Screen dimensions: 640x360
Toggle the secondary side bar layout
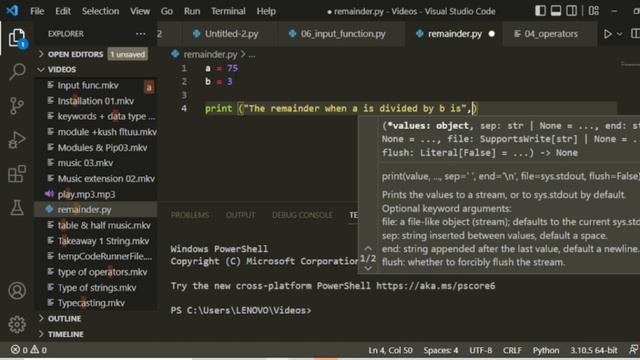click(x=571, y=11)
